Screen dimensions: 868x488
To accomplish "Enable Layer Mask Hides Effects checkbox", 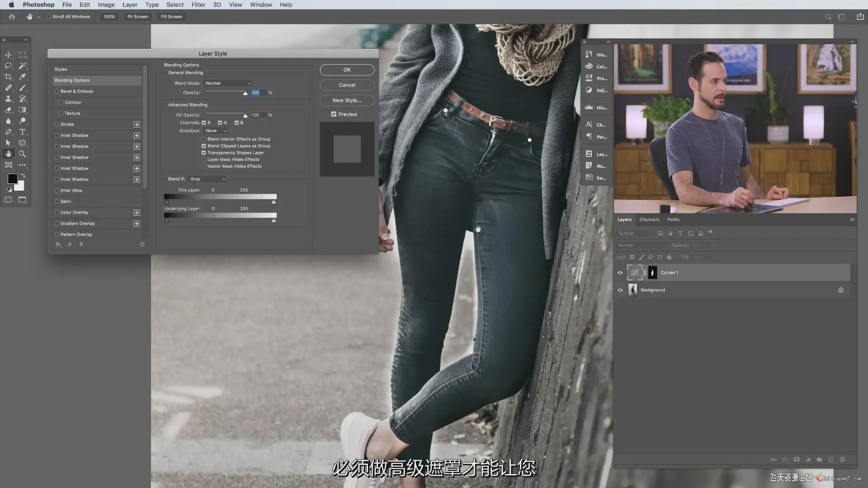I will 204,160.
